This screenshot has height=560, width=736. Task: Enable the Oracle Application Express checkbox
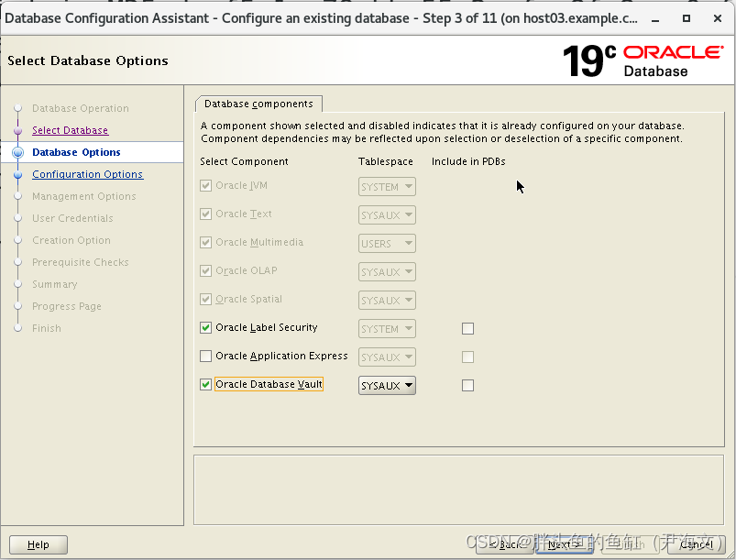tap(205, 357)
